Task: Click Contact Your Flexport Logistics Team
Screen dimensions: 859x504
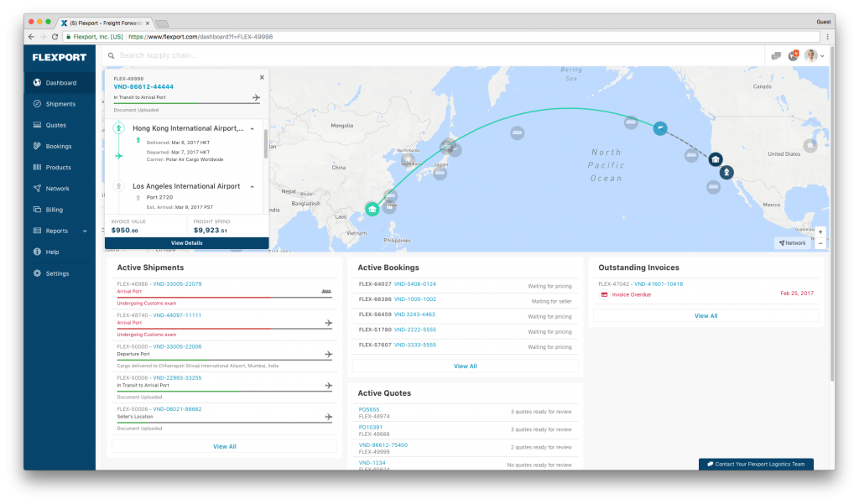Action: pos(756,464)
